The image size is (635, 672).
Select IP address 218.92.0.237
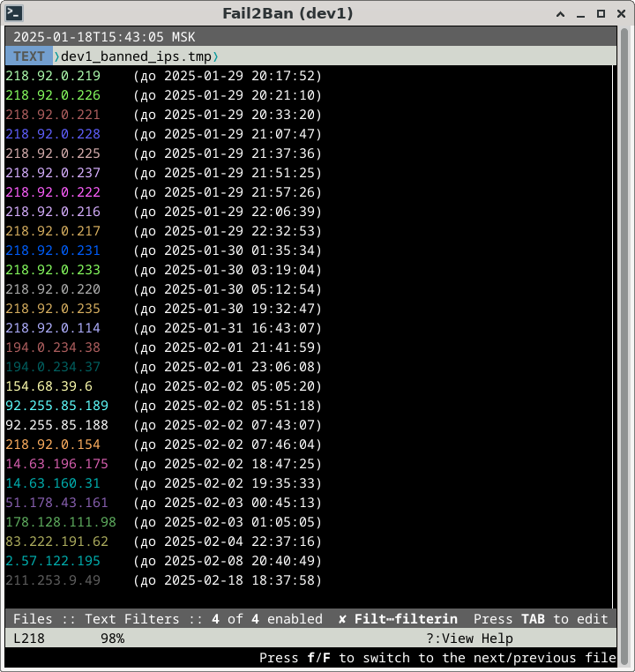coord(53,173)
